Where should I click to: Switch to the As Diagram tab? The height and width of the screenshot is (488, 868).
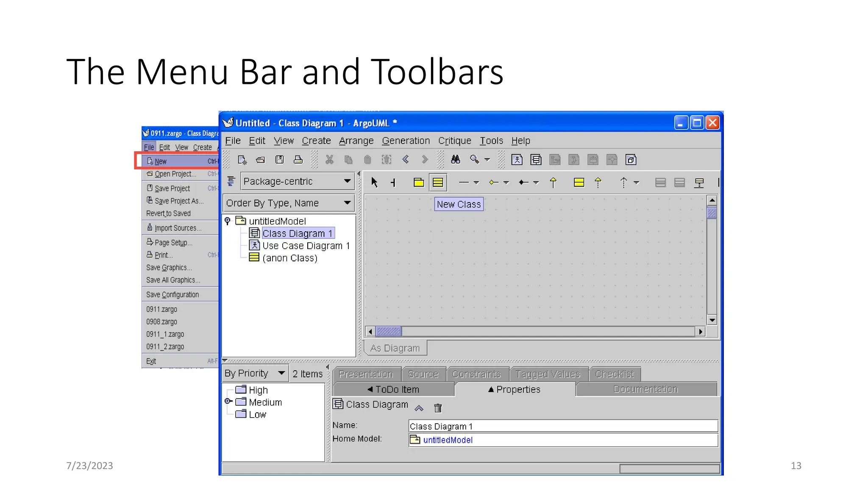[395, 348]
